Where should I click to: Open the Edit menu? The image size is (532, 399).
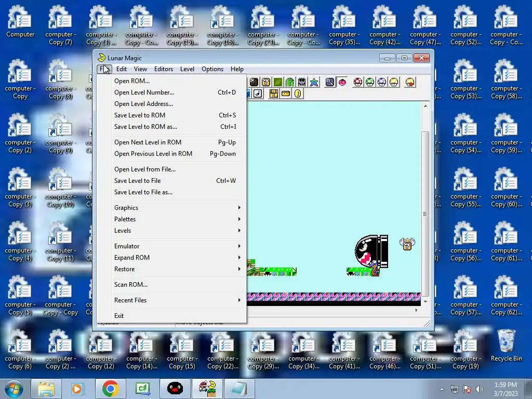[x=122, y=69]
